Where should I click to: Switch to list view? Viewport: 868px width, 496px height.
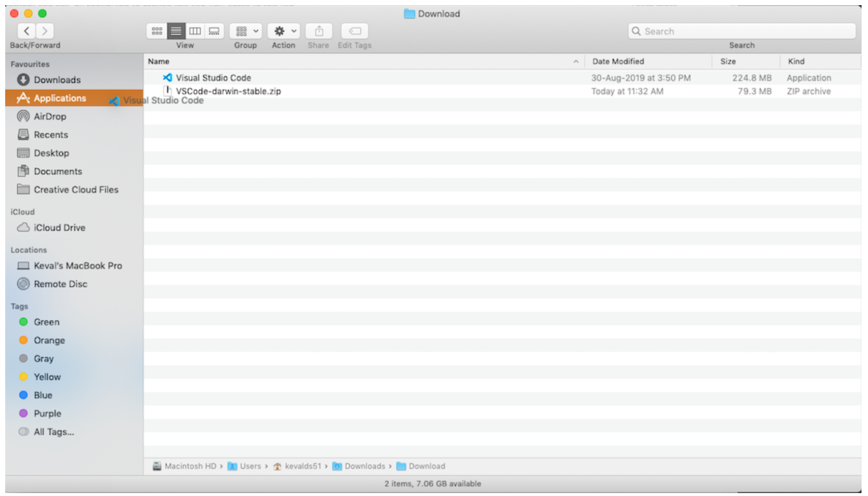point(176,31)
